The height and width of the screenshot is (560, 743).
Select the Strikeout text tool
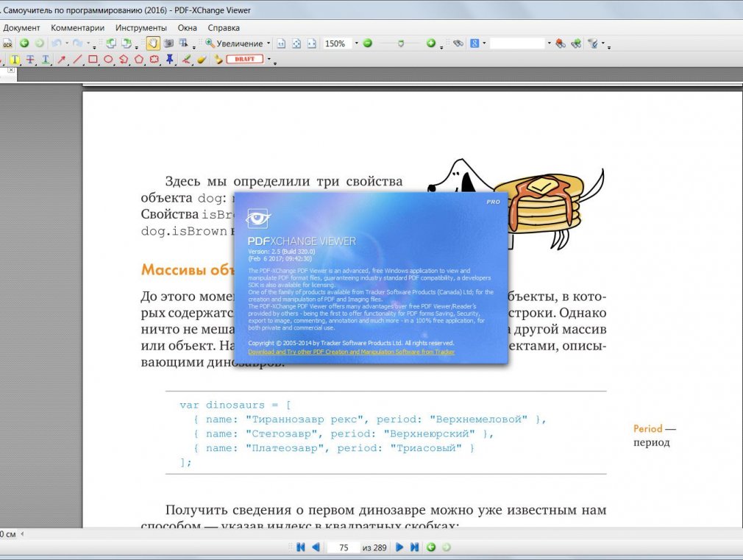[x=30, y=60]
